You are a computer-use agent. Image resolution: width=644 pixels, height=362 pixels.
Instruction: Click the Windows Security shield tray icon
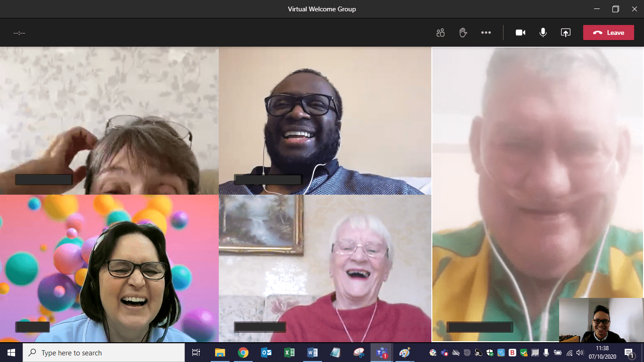tap(490, 353)
